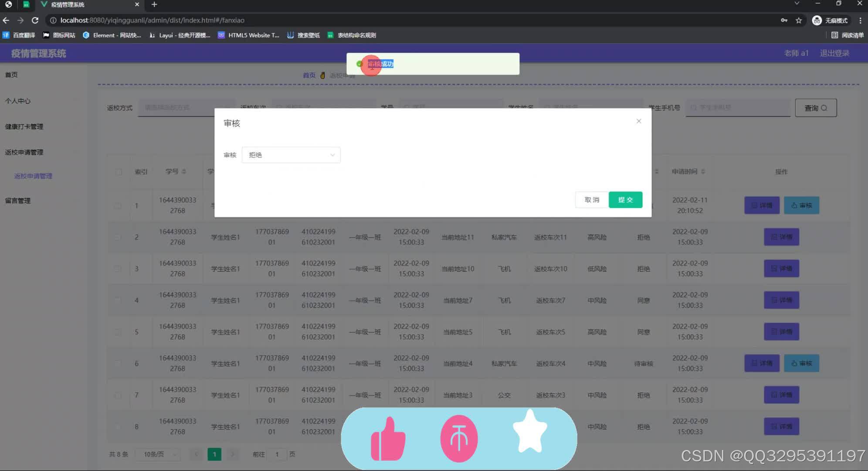
Task: Cancel the review with 取消 button
Action: coord(592,200)
